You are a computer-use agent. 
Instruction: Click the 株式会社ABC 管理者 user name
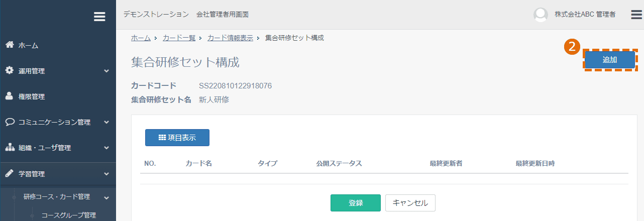(x=585, y=15)
